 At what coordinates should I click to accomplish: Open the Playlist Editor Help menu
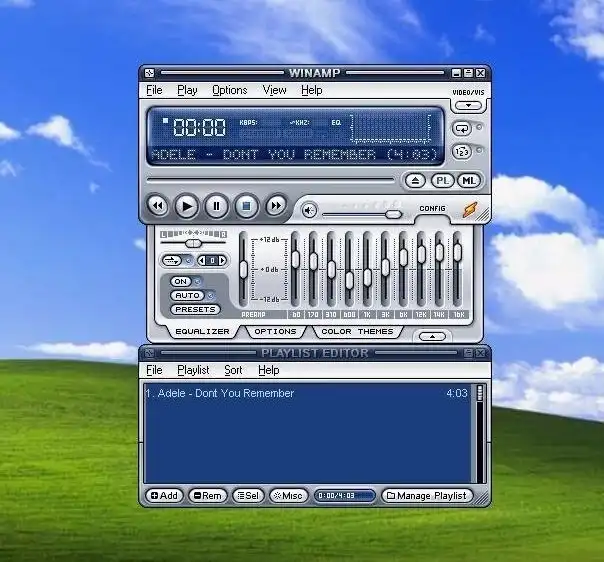click(268, 370)
